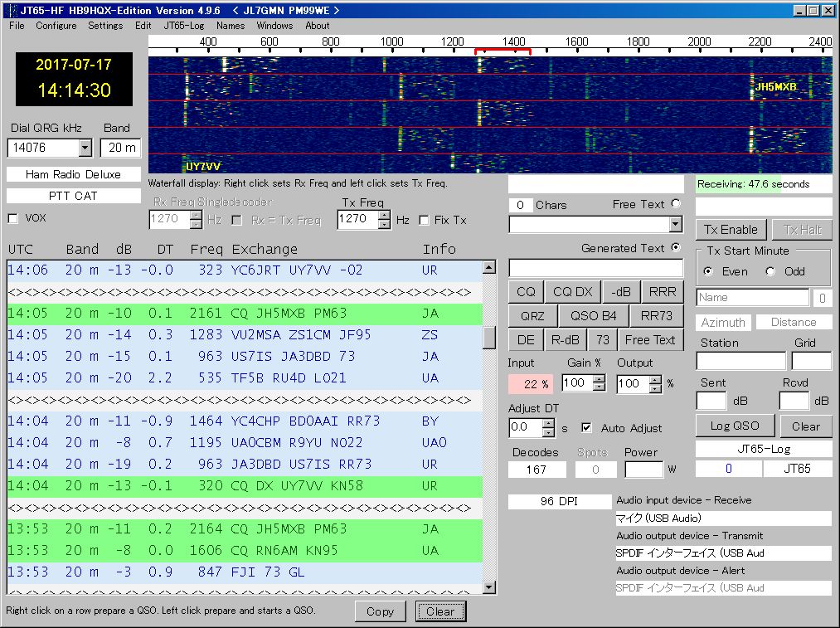Enable the Rx = Tx Freq checkbox
Image resolution: width=840 pixels, height=628 pixels.
pyautogui.click(x=237, y=220)
